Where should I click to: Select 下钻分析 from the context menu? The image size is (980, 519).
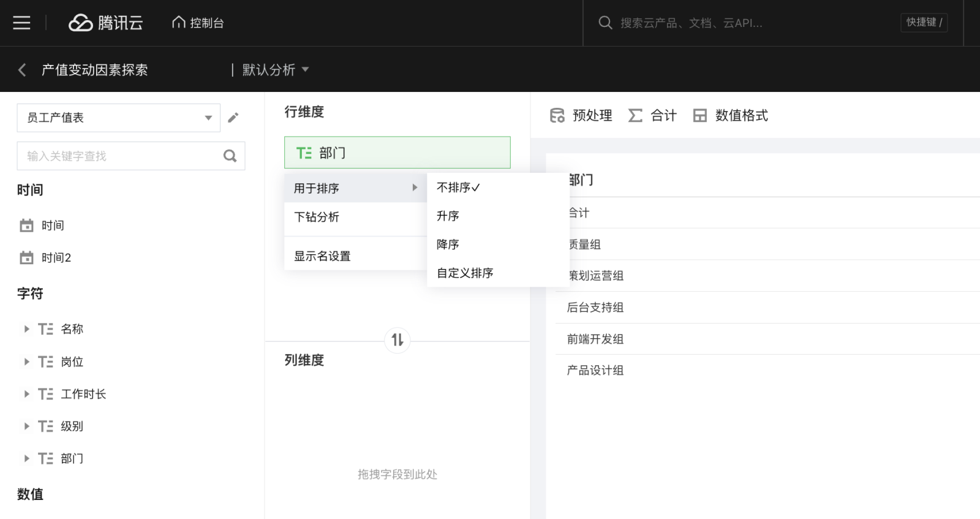(x=317, y=217)
